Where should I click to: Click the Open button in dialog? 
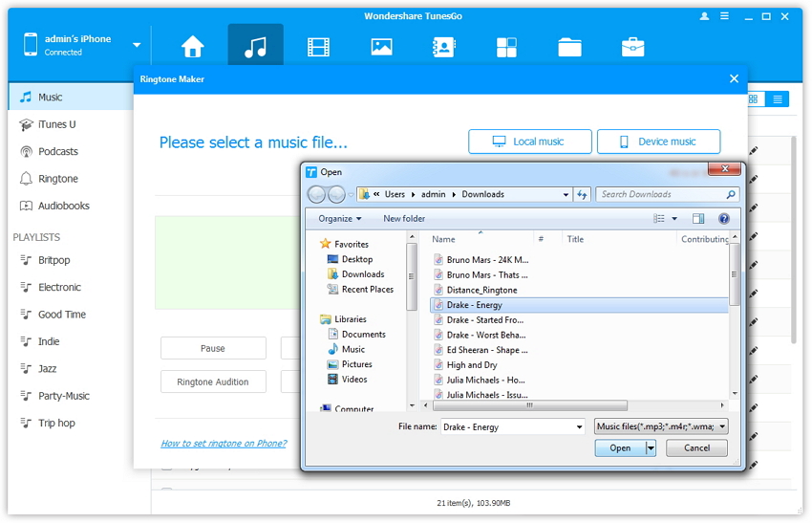coord(619,447)
